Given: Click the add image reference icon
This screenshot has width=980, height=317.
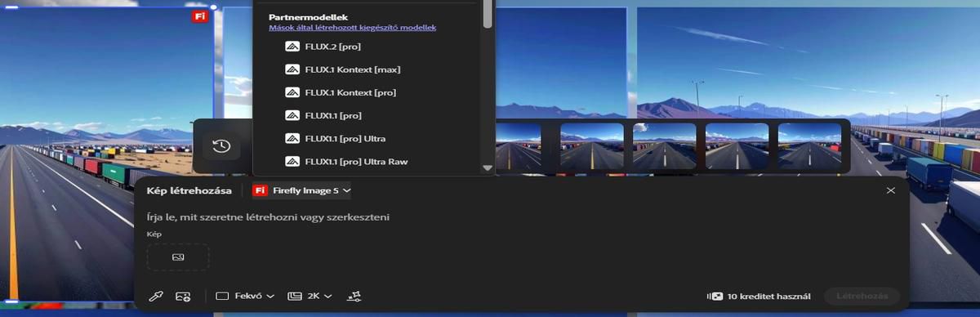Looking at the screenshot, I should click(183, 296).
